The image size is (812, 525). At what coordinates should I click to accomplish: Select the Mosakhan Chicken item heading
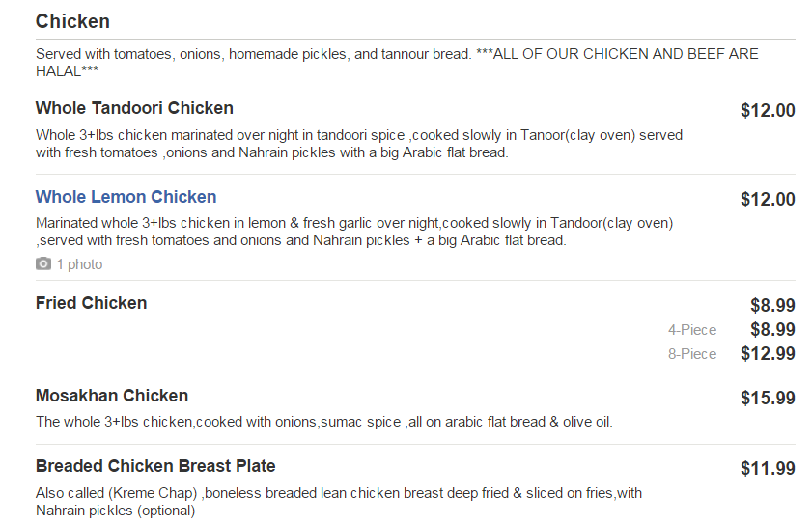point(112,396)
